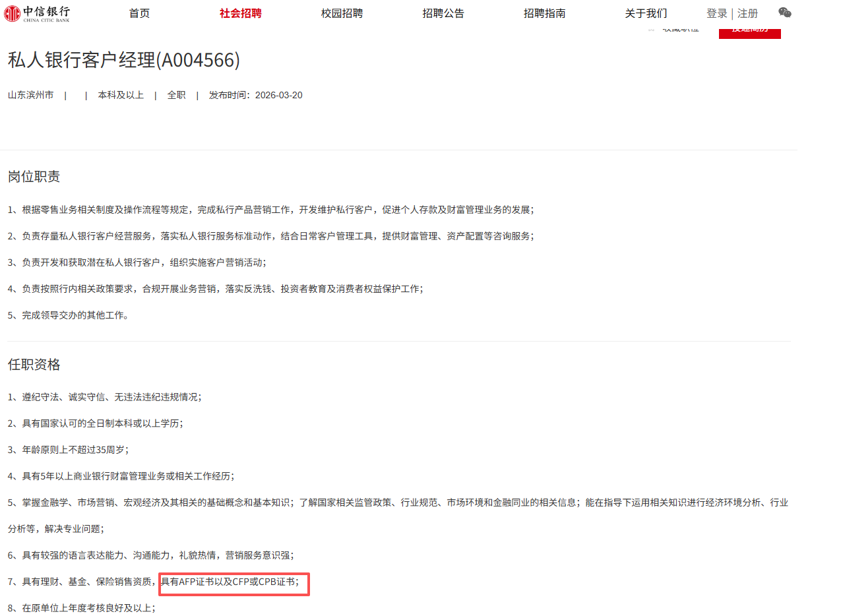Click the 登录 login link
This screenshot has height=616, width=841.
(x=716, y=13)
